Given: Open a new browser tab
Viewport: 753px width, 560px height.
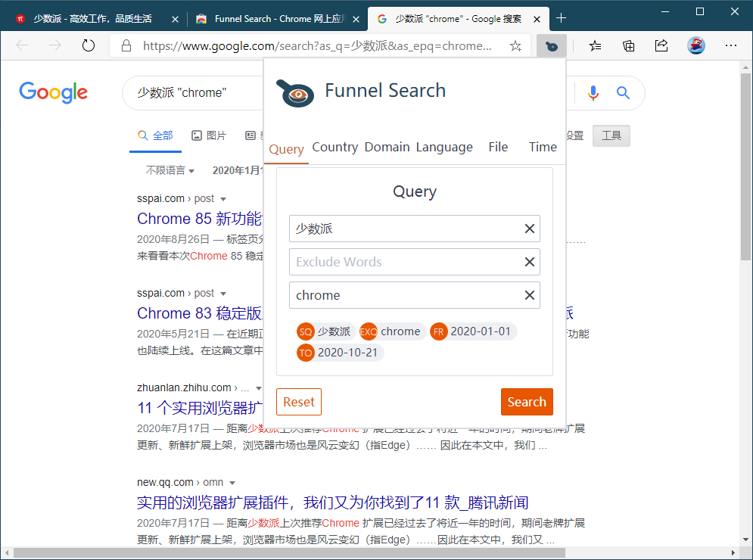Looking at the screenshot, I should point(561,18).
